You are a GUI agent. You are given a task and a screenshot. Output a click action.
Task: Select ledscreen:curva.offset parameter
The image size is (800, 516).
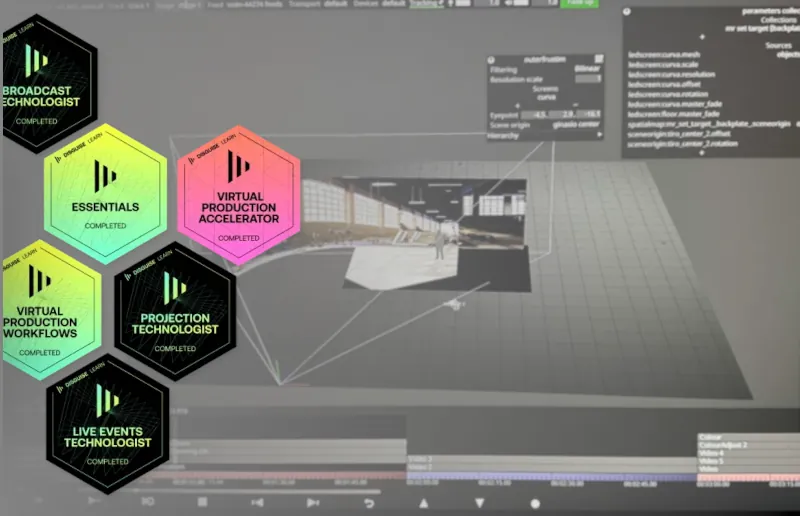[664, 84]
